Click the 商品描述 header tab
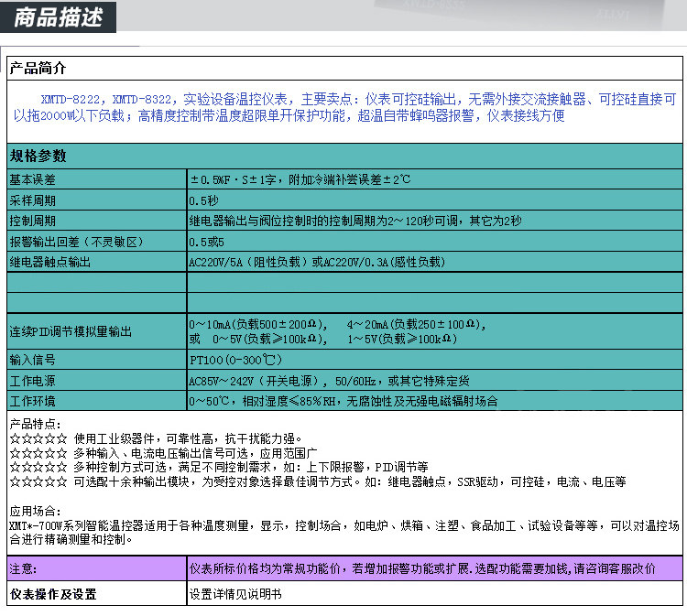 [59, 17]
